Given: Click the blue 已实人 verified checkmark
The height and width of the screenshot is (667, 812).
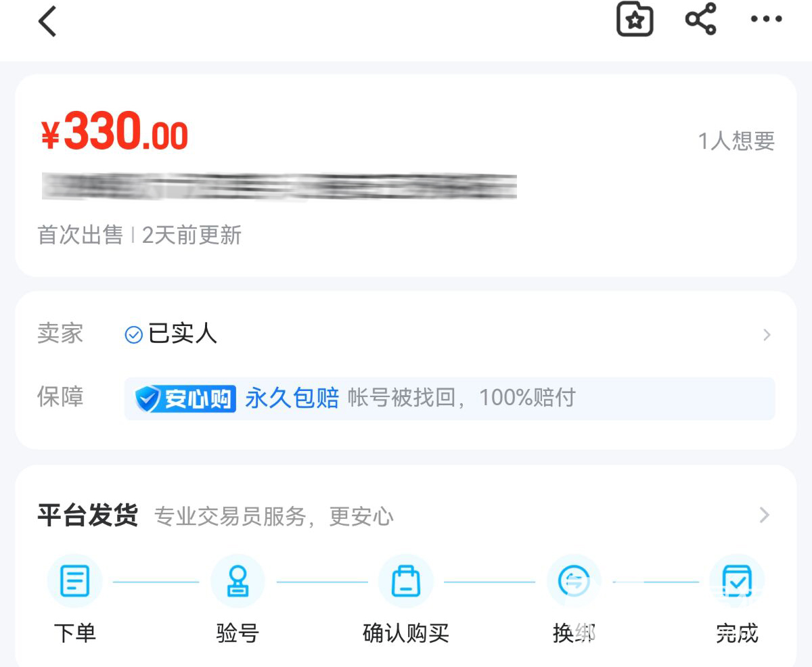Looking at the screenshot, I should tap(134, 334).
